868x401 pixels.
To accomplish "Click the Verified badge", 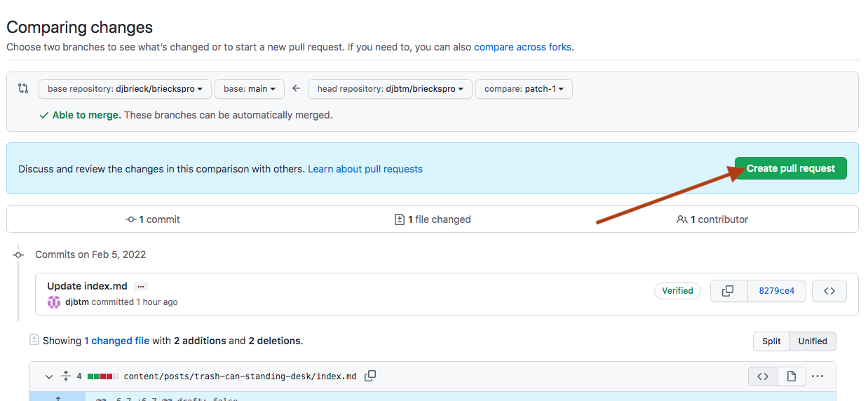I will point(677,291).
